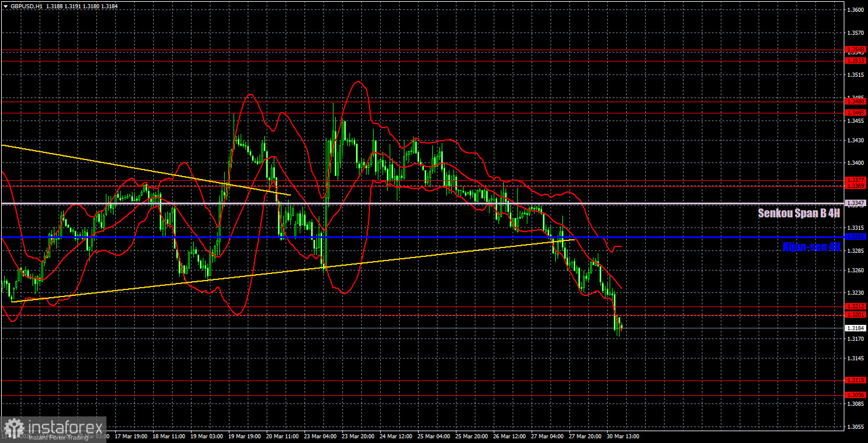This screenshot has height=443, width=868.
Task: Click the 1.3347 Senkou Span B price tag
Action: point(856,203)
